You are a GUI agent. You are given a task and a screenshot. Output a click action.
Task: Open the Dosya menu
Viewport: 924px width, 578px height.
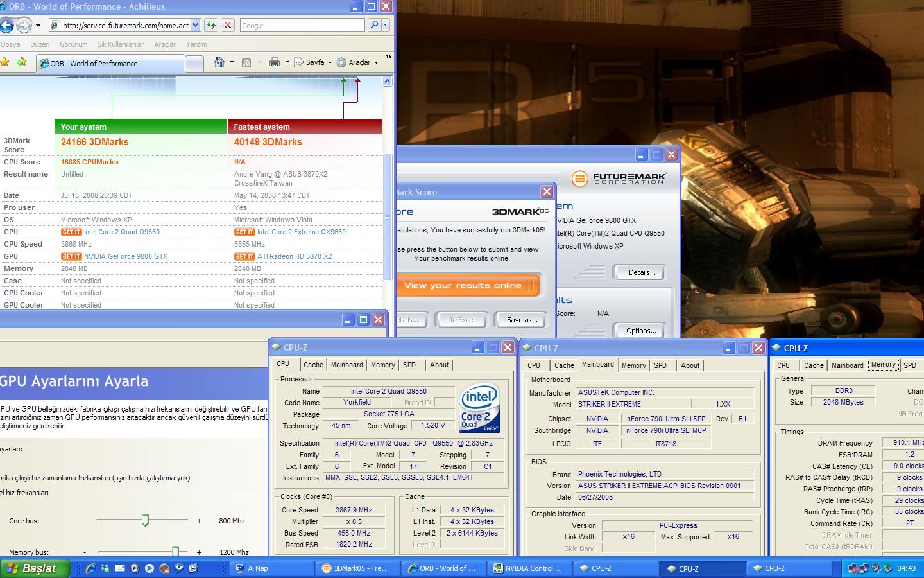click(x=10, y=44)
